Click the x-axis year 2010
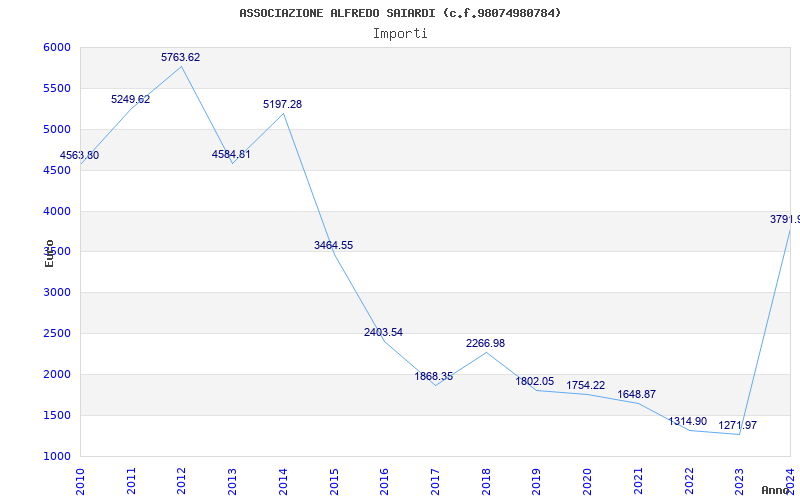 (x=80, y=481)
